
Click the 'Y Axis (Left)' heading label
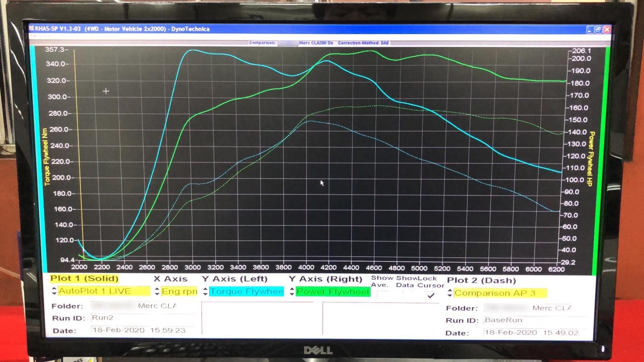(x=235, y=279)
